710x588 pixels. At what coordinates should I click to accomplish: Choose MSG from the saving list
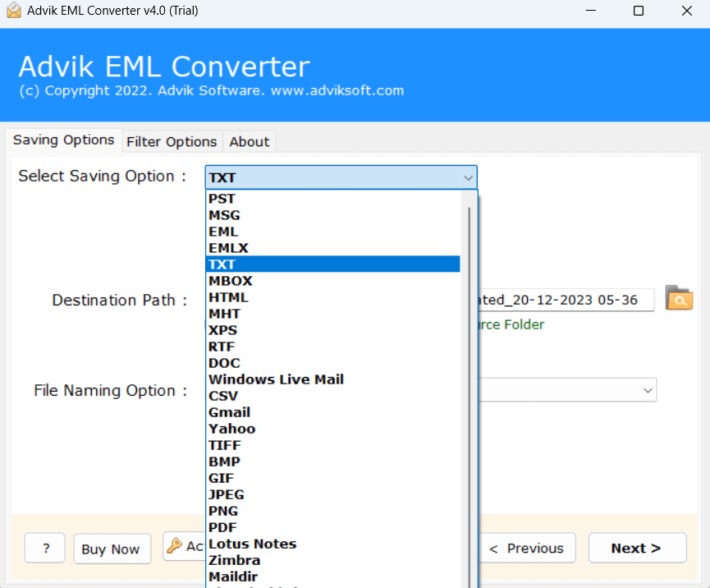(332, 214)
